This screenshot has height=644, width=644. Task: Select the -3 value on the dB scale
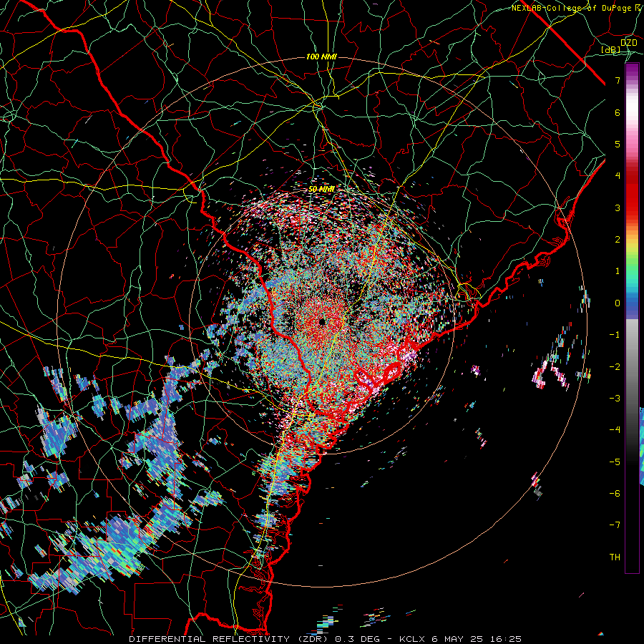[615, 398]
